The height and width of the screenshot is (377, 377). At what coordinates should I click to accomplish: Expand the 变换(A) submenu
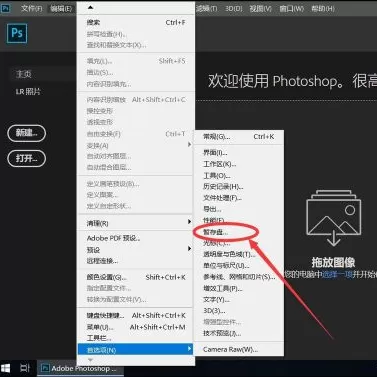[x=136, y=145]
